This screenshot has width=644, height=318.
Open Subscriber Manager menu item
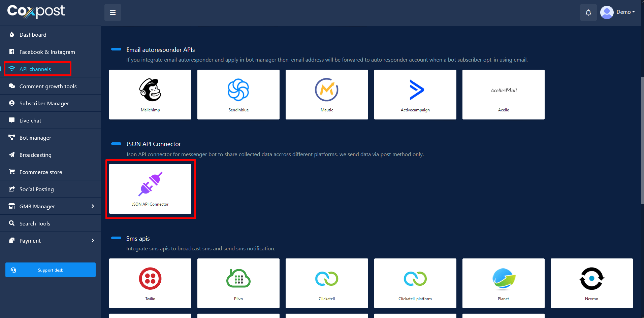pos(44,103)
